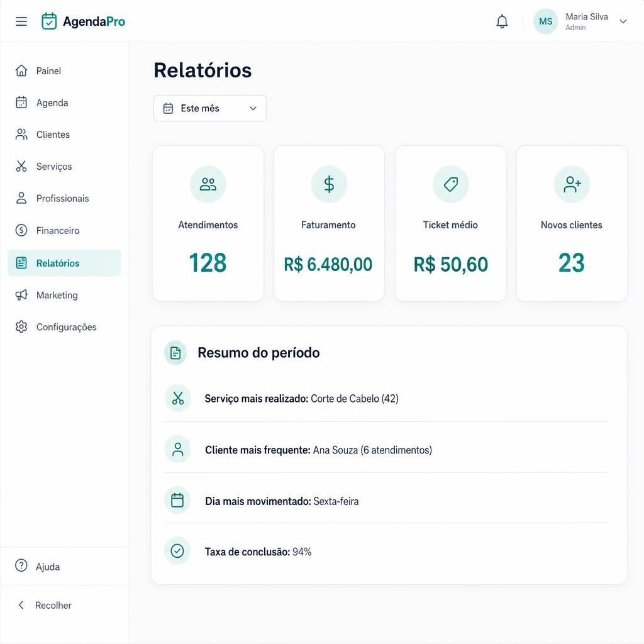This screenshot has height=644, width=644.
Task: Click the Painel home icon
Action: coord(21,70)
